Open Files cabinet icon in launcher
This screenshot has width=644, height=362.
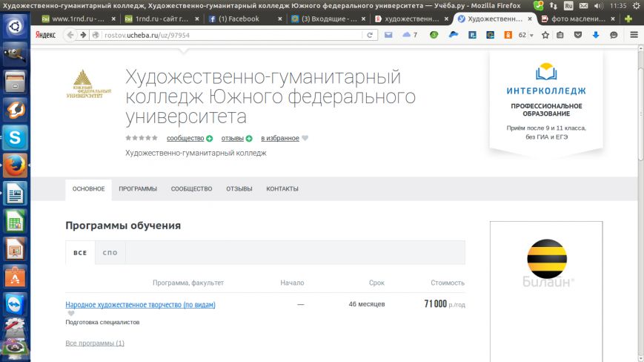pos(15,82)
